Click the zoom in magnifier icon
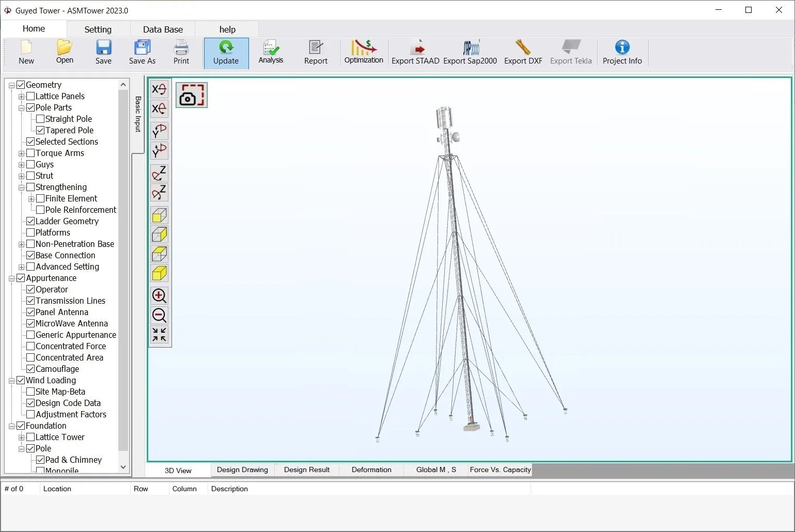This screenshot has width=795, height=532. (x=159, y=296)
